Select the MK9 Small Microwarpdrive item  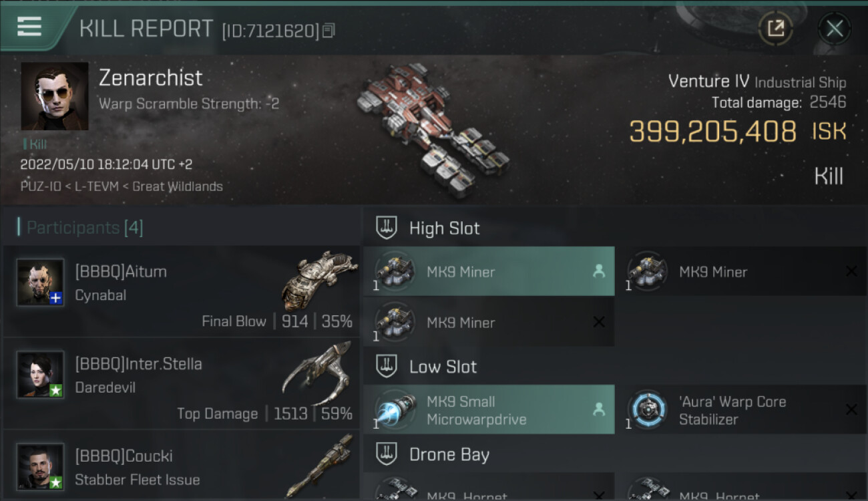tap(489, 409)
